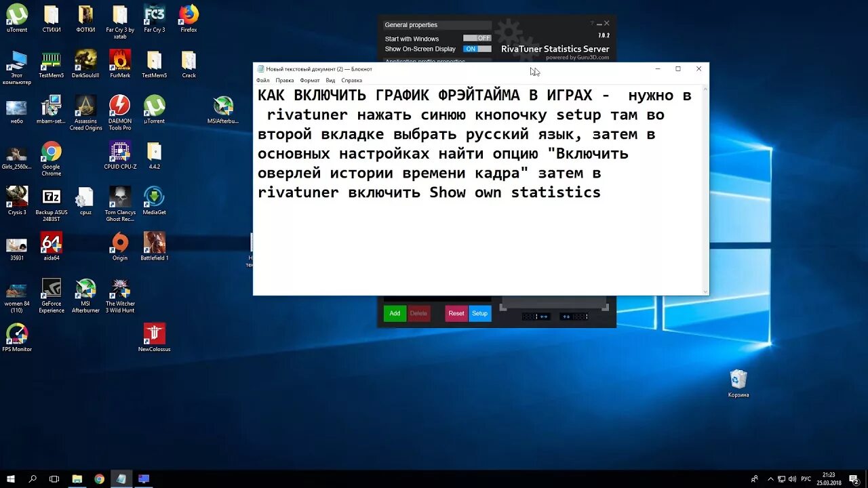Switch to Chrome on the taskbar
868x488 pixels.
click(99, 479)
